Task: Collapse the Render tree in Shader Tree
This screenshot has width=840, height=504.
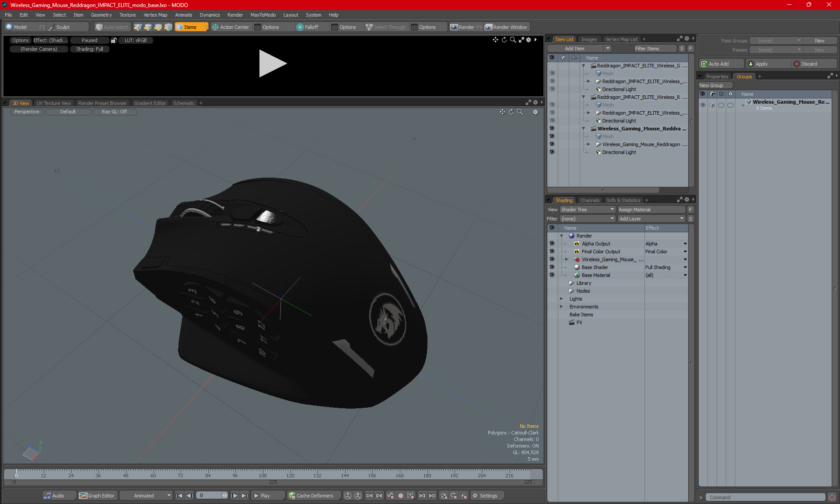Action: 562,236
